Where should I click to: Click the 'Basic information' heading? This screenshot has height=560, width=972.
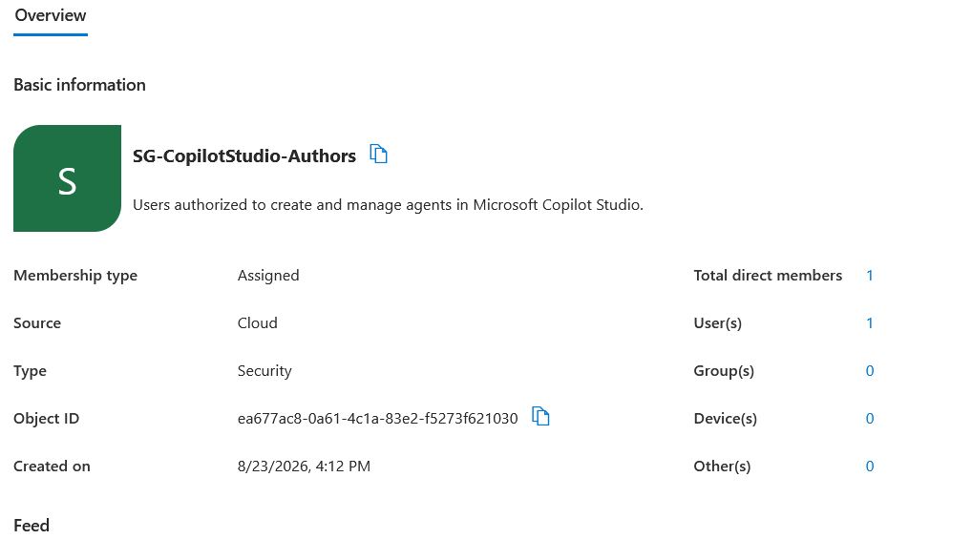(x=79, y=85)
